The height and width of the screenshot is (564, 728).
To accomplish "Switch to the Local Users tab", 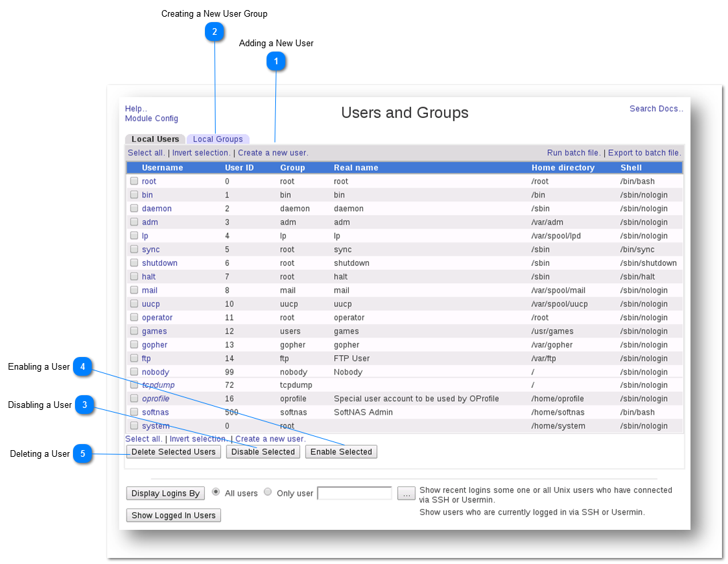I will tap(155, 139).
